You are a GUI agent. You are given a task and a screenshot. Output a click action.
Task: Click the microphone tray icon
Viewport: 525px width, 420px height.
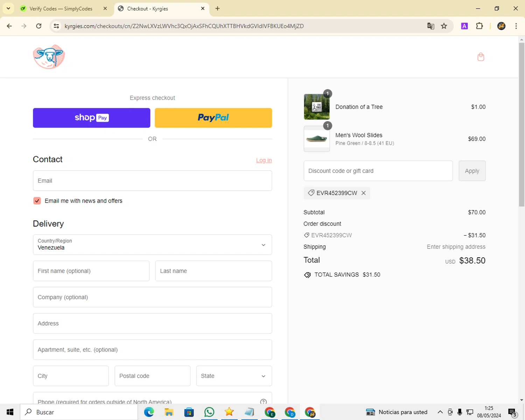click(460, 412)
